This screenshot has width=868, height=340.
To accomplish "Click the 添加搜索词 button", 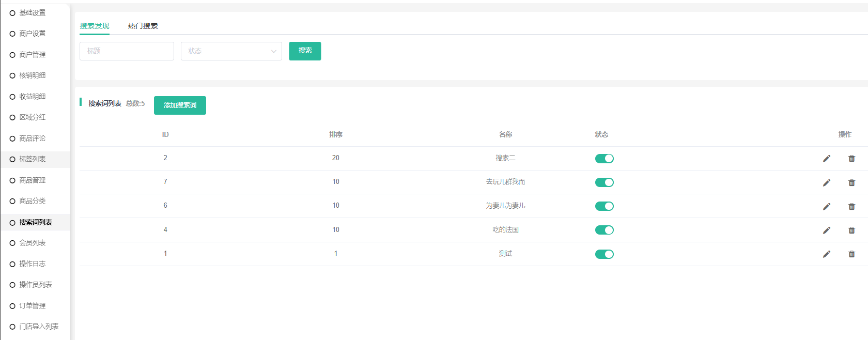I will tap(180, 105).
